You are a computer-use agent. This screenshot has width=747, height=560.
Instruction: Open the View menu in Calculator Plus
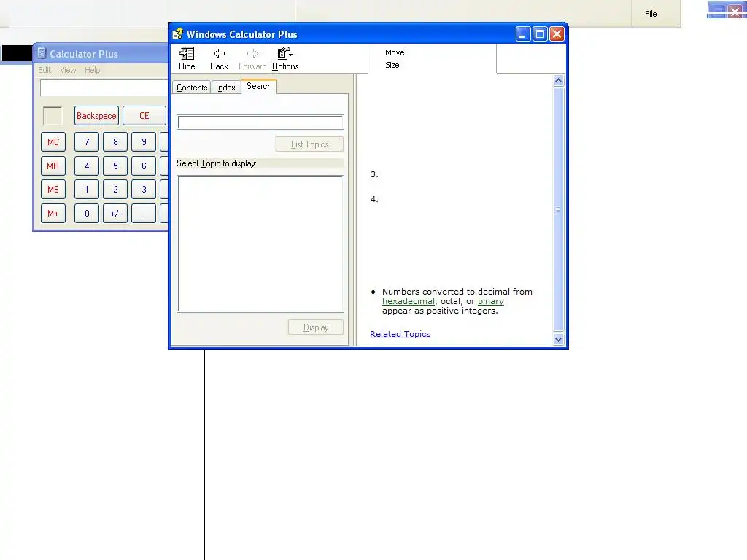(x=68, y=70)
